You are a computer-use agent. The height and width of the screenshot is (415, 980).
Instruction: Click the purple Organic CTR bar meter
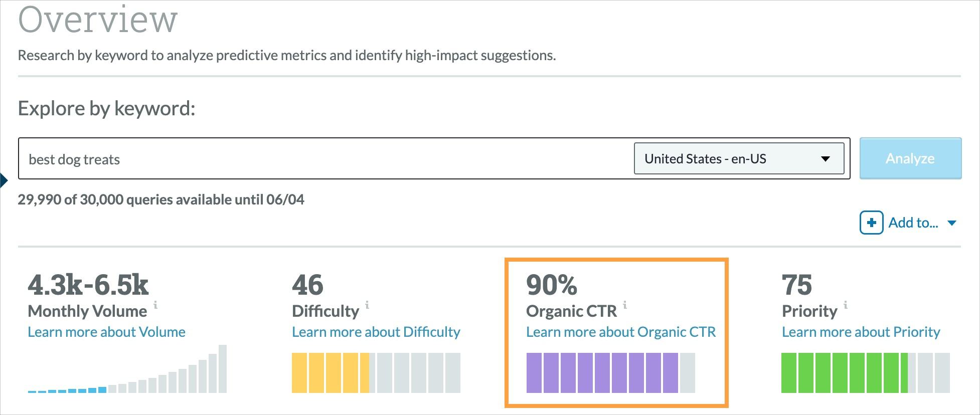[x=602, y=372]
